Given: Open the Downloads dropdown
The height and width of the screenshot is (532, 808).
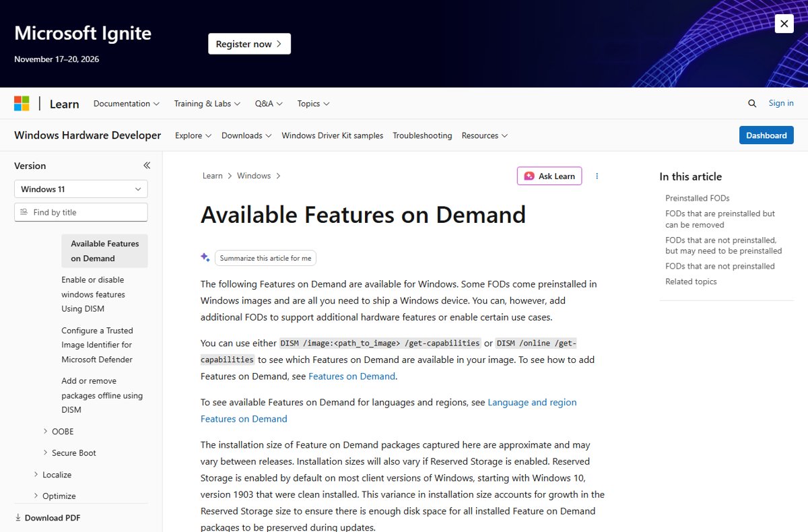Looking at the screenshot, I should tap(246, 135).
